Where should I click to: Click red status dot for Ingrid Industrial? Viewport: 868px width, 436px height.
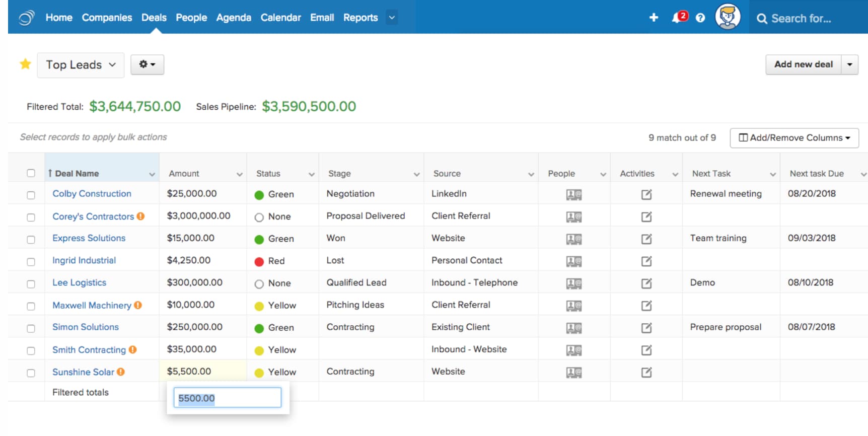point(259,261)
